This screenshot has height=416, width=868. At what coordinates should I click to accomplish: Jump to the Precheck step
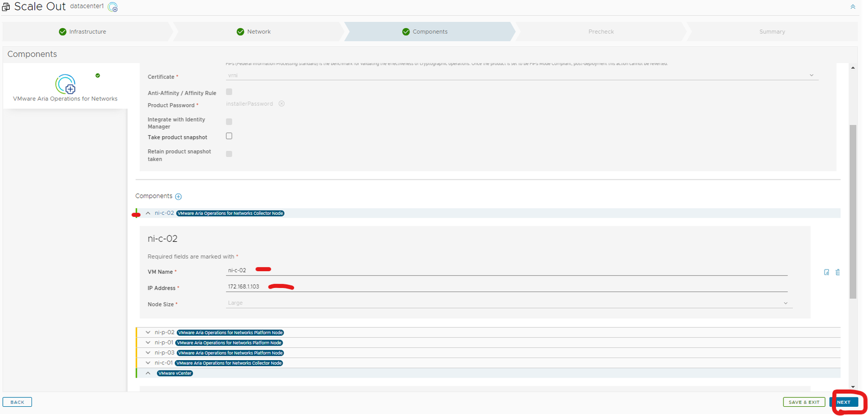click(x=601, y=31)
